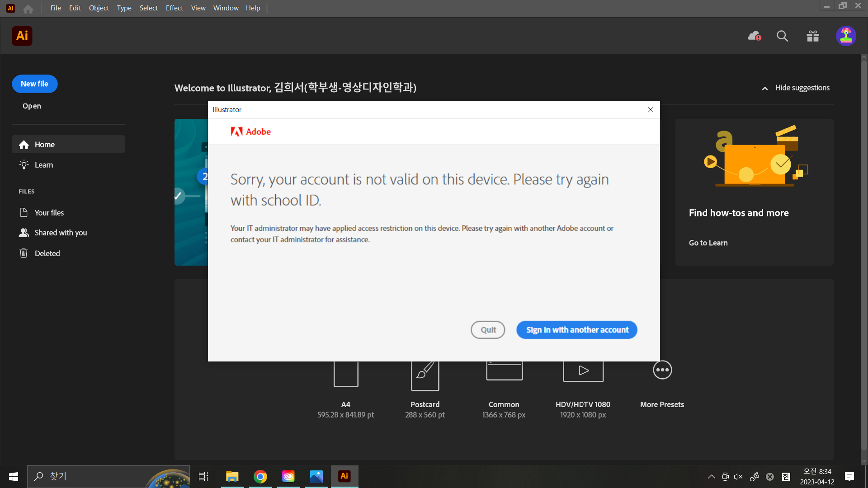This screenshot has height=488, width=868.
Task: Click the account profile avatar
Action: (x=846, y=36)
